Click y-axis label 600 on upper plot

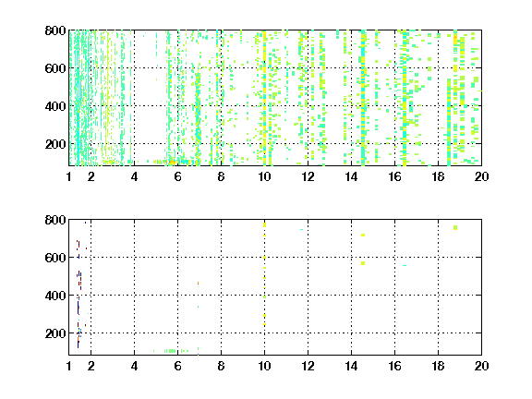tap(55, 68)
